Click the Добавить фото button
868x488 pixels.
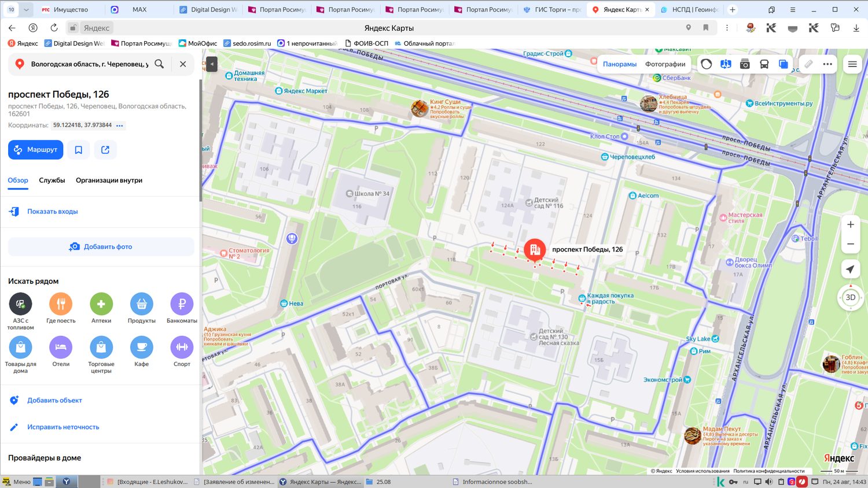101,247
